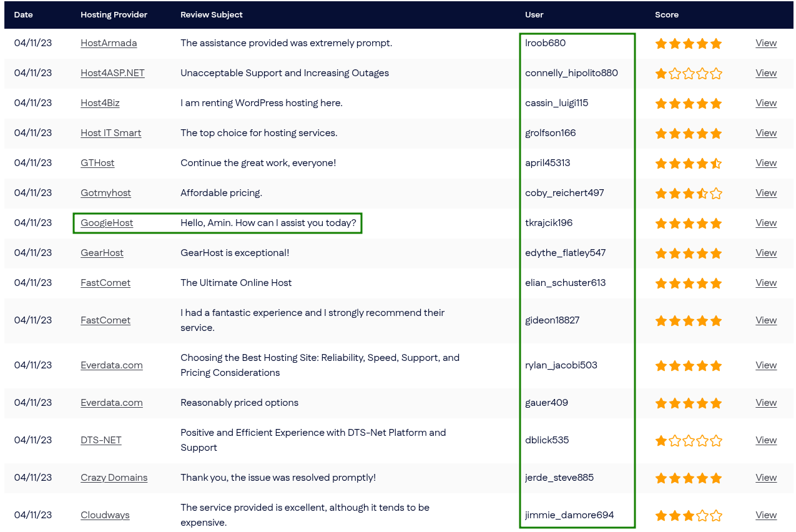Image resolution: width=796 pixels, height=532 pixels.
Task: Open Everdata.com link in rylan_jacobi503 row
Action: point(112,365)
